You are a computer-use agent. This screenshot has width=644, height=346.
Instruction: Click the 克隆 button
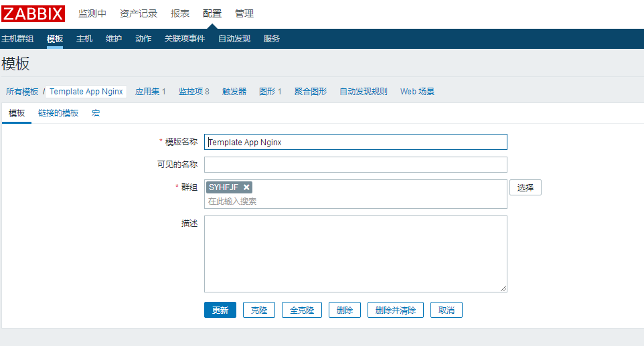point(259,310)
